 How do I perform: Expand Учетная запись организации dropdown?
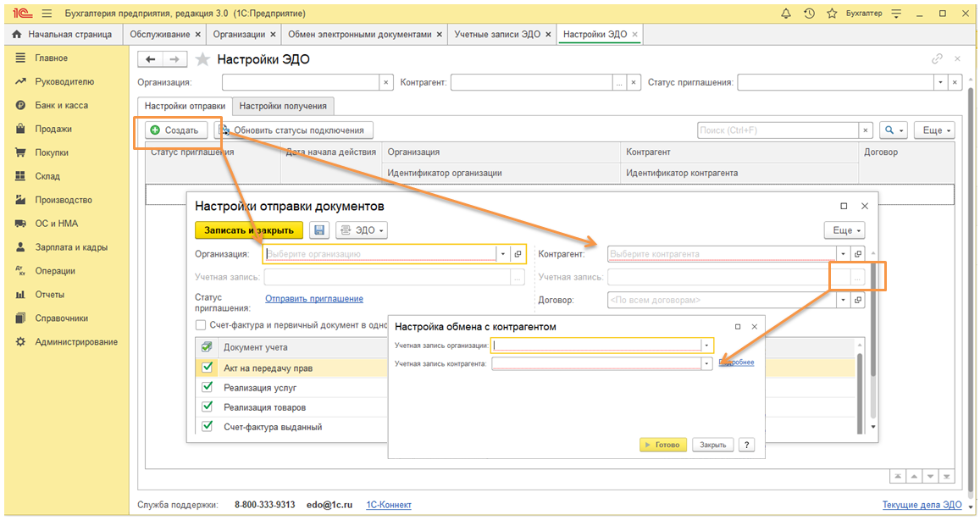pyautogui.click(x=706, y=346)
